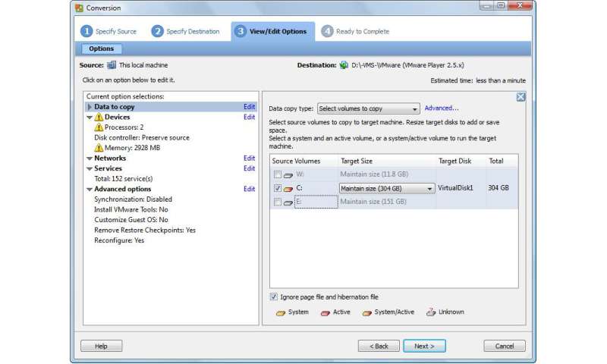Viewport: 607px width, 364px height.
Task: Click the source local machine icon
Action: coord(111,65)
